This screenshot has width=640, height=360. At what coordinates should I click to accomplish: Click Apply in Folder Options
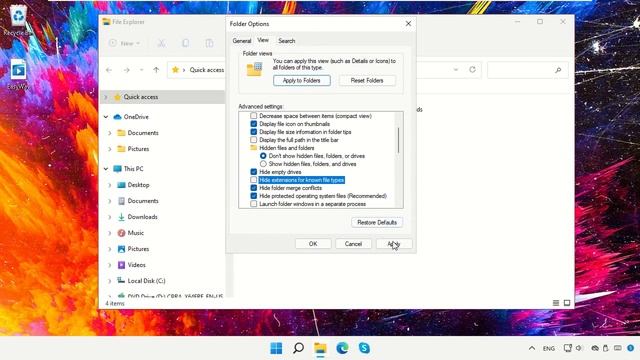(x=394, y=244)
